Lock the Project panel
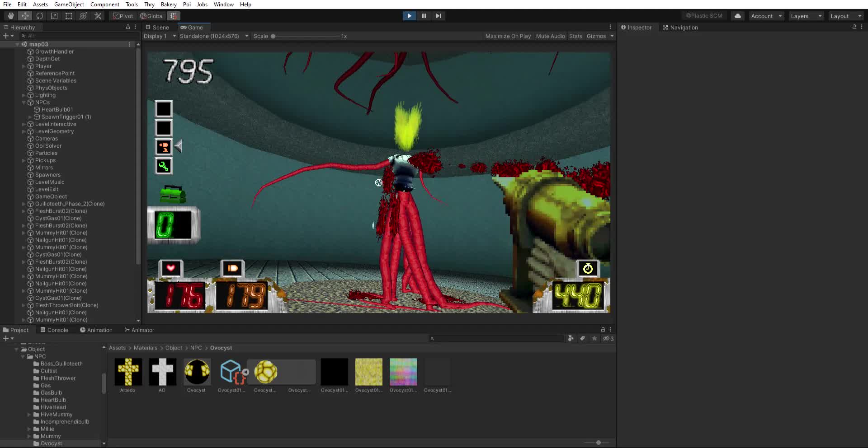Screen dimensions: 868x448 [x=603, y=330]
